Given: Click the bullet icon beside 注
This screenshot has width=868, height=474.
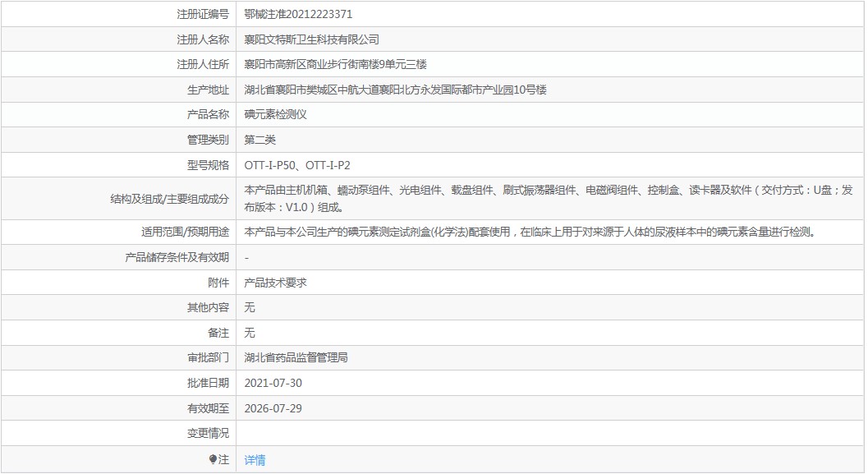Looking at the screenshot, I should (x=213, y=459).
